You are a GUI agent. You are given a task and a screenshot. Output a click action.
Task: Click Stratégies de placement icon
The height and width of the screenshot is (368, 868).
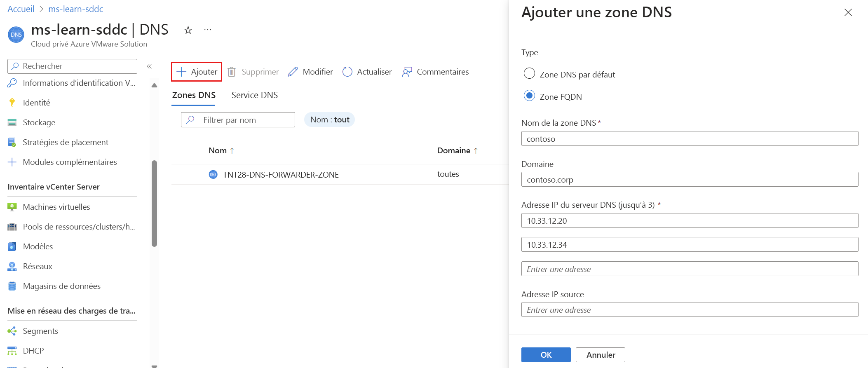[x=12, y=142]
